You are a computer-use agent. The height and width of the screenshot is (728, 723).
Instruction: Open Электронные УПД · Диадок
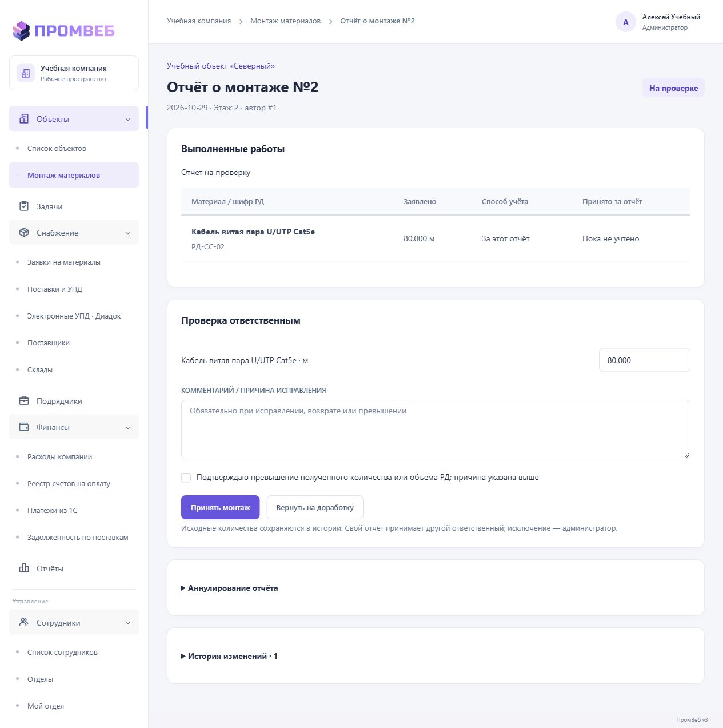click(x=74, y=316)
